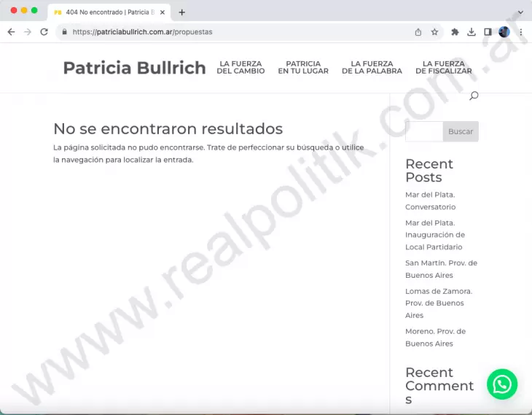Open post Mar del Plata. Conversatorio

click(x=430, y=201)
